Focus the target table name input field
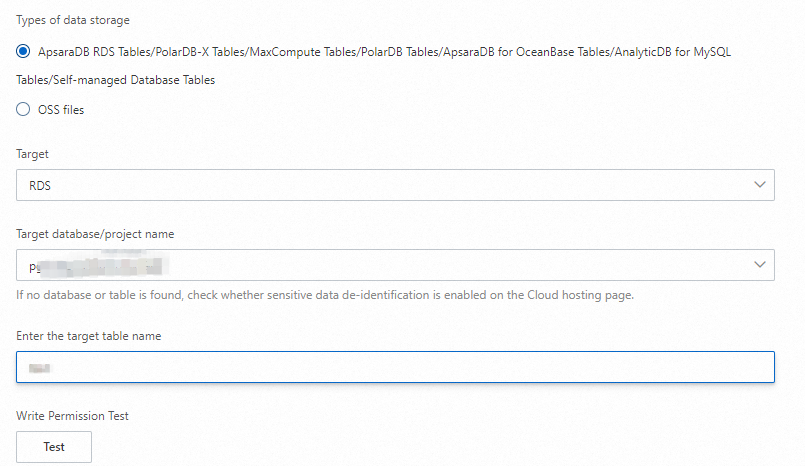This screenshot has height=466, width=805. click(395, 367)
